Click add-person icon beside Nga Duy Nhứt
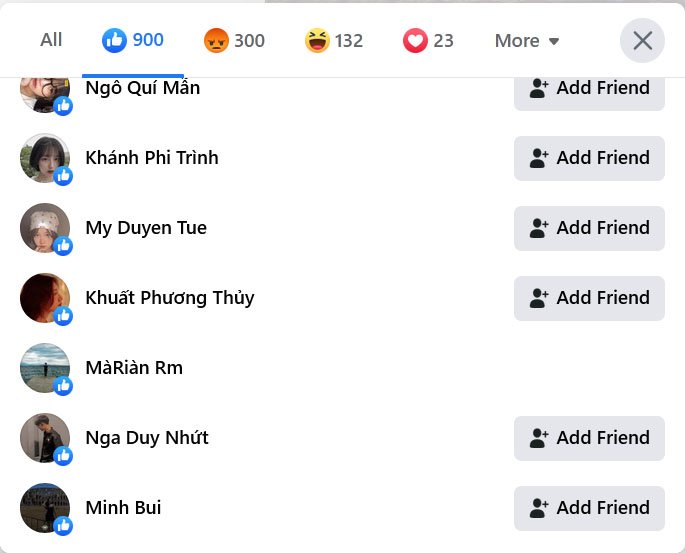 [x=539, y=438]
